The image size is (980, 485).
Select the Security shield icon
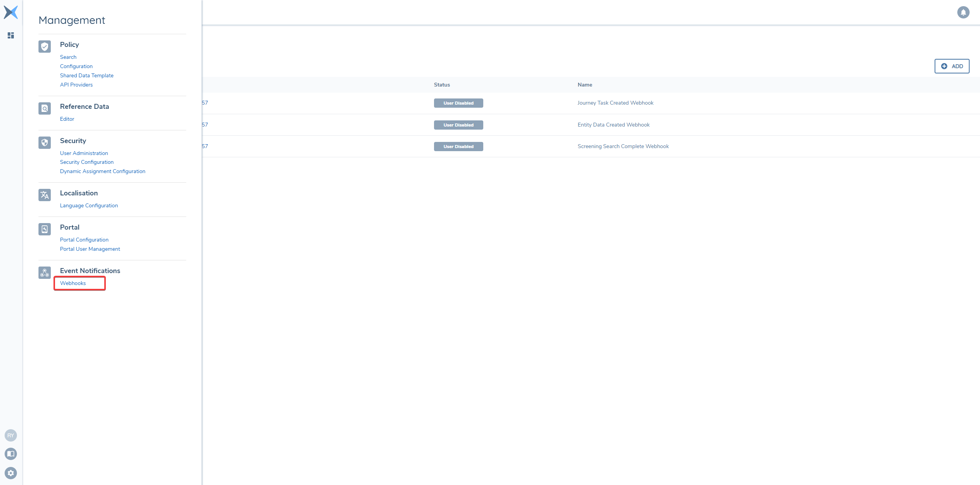pos(44,142)
